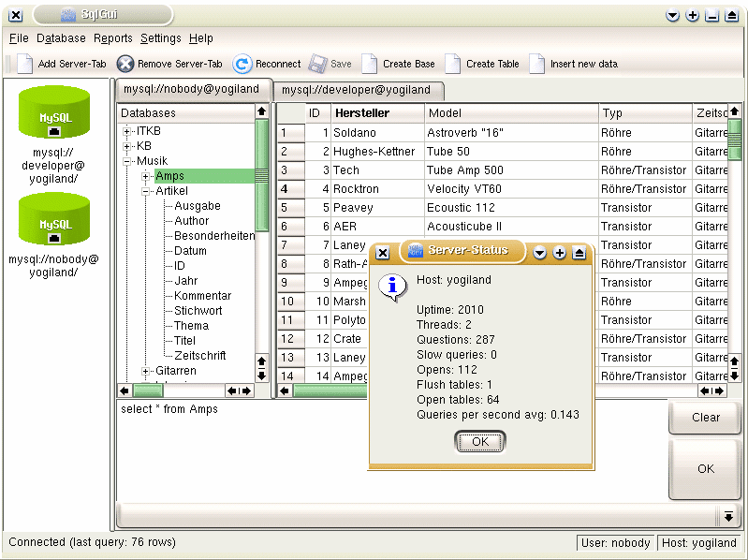The width and height of the screenshot is (748, 560).
Task: Expand the KB database node
Action: [x=127, y=146]
